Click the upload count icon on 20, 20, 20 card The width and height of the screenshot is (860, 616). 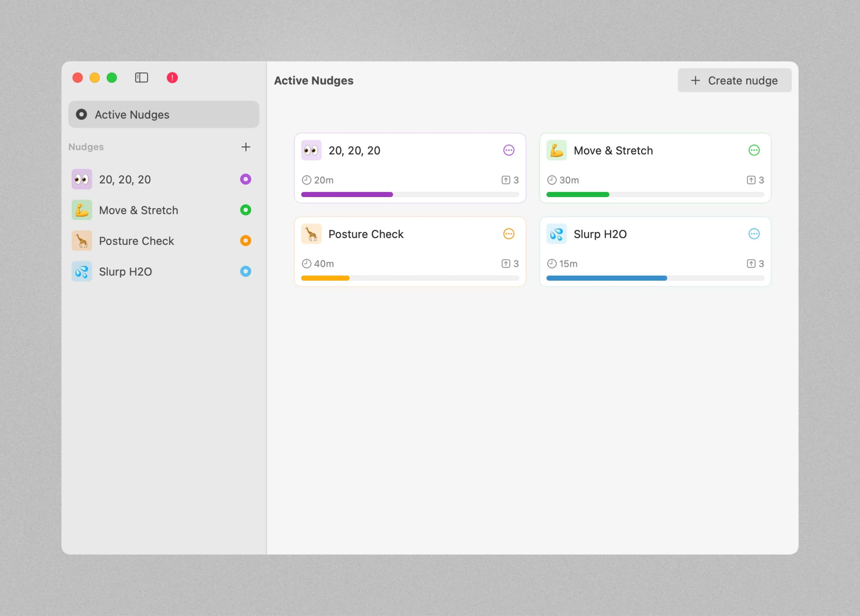point(506,180)
